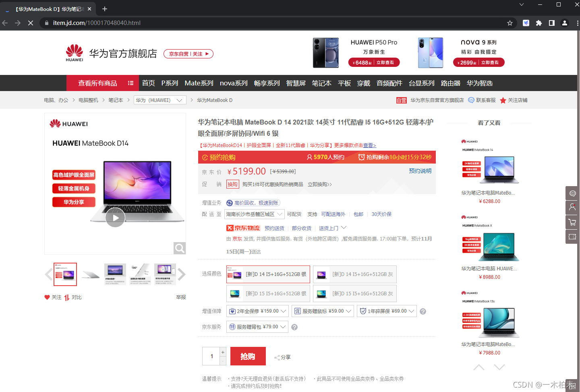Open the 路由器 navigation item

pos(450,83)
